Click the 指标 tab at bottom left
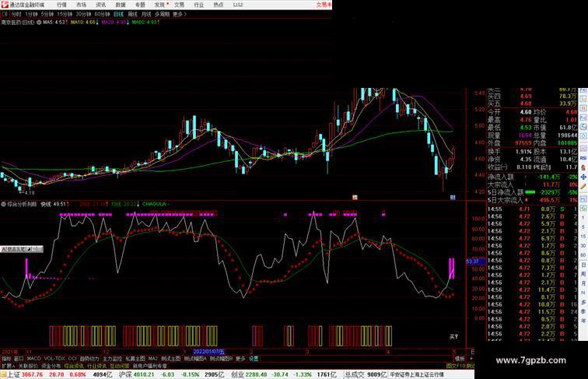Screen dimensions: 588x379 pos(6,359)
